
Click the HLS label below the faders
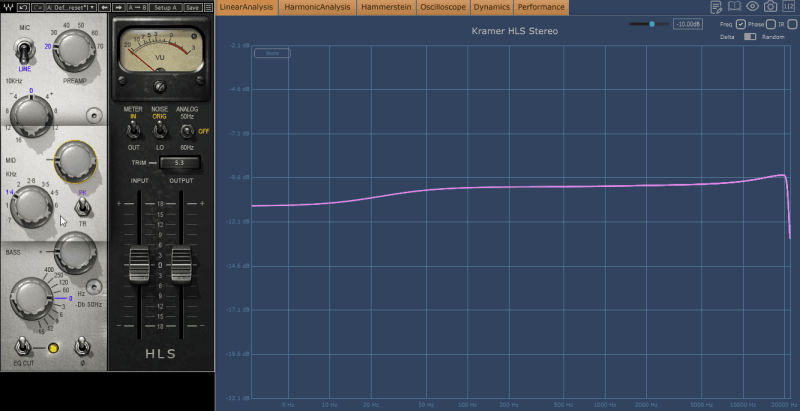(x=161, y=353)
